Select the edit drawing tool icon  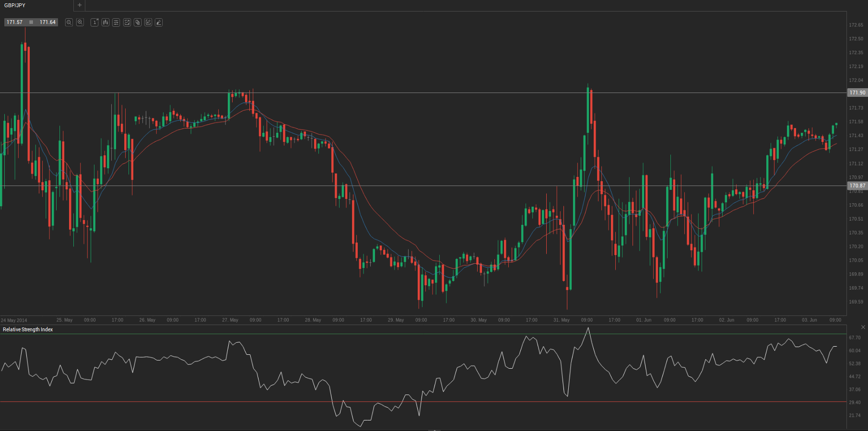pos(148,23)
